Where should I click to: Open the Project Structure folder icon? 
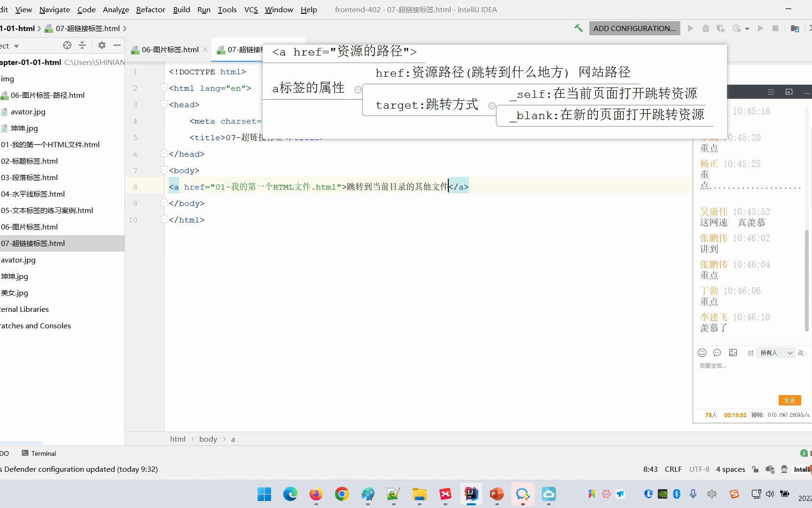[795, 28]
